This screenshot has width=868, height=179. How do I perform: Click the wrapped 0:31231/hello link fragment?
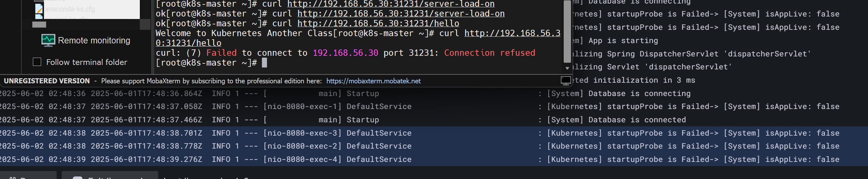(x=188, y=43)
